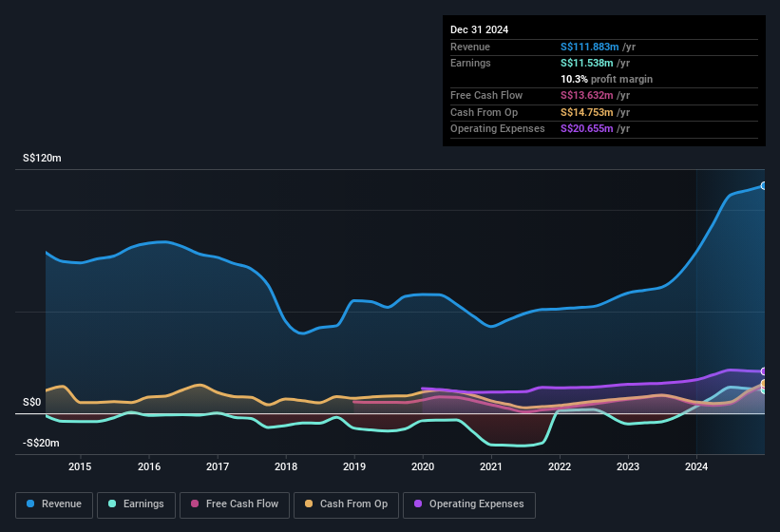Viewport: 780px width, 532px height.
Task: Click the purple Operating Expenses end-point marker
Action: pos(764,371)
